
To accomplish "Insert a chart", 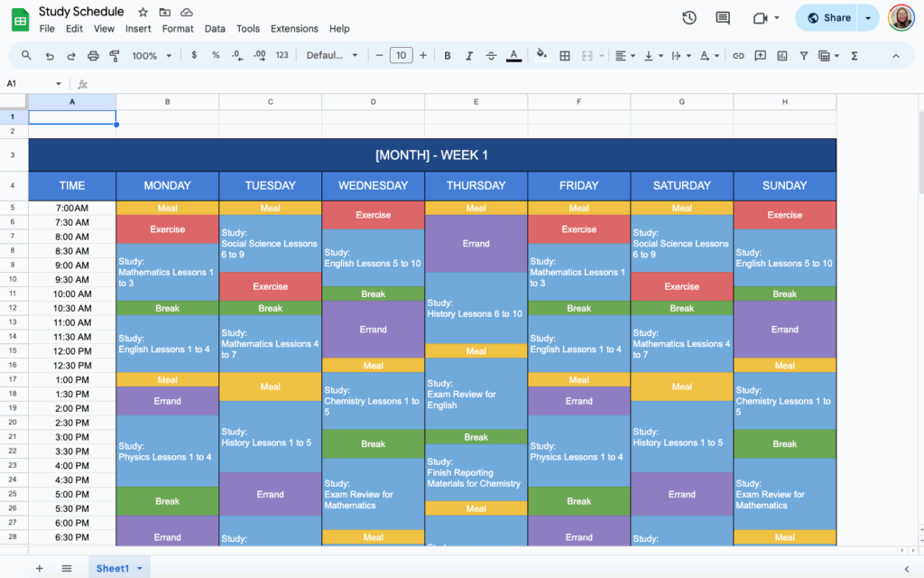I will (781, 55).
